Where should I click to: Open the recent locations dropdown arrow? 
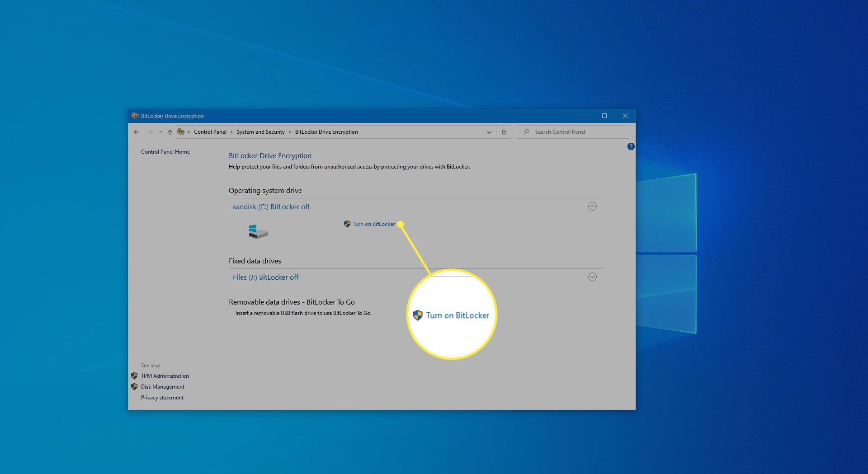[160, 132]
